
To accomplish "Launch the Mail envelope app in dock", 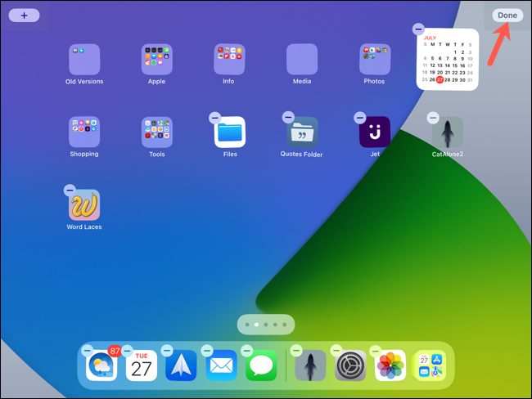I will [x=221, y=365].
